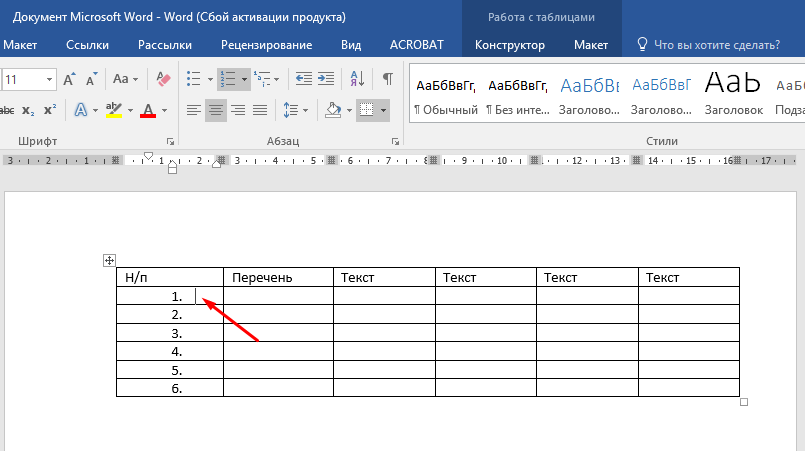
Task: Apply shading fill to the cell
Action: [333, 110]
